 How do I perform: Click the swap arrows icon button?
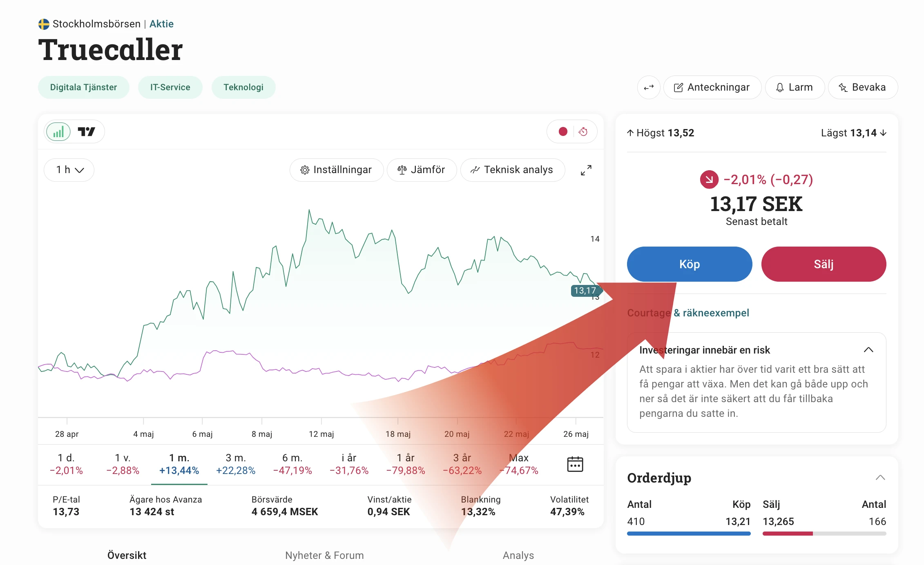[649, 87]
